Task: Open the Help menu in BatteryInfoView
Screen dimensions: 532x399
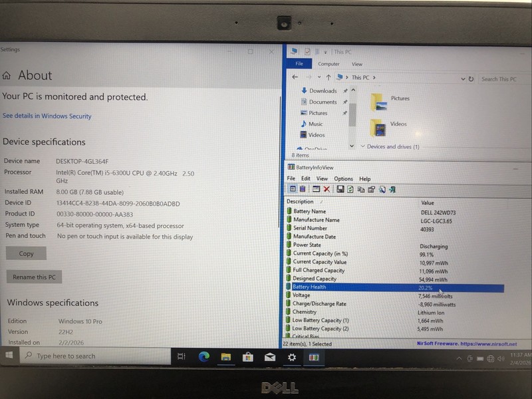Action: [364, 179]
